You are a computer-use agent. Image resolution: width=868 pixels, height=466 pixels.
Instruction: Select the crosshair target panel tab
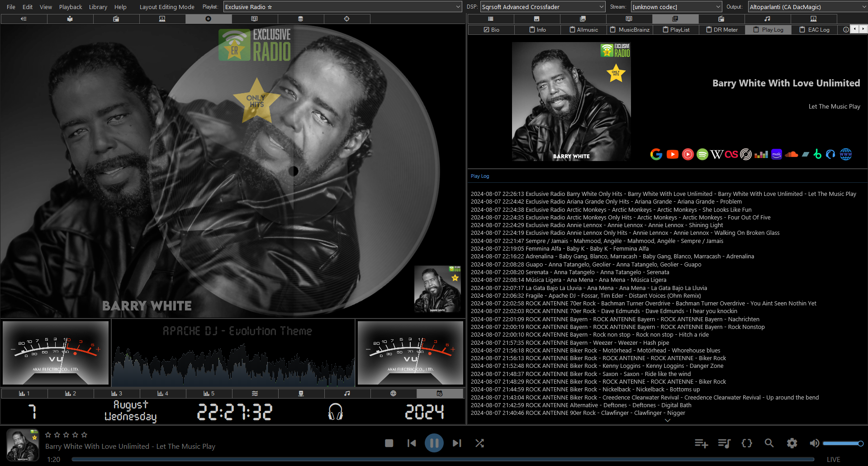pos(347,19)
